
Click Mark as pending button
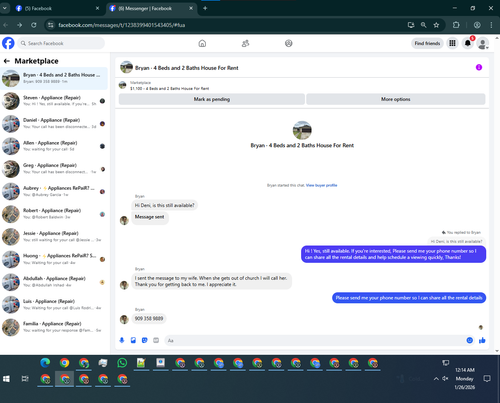coord(212,99)
